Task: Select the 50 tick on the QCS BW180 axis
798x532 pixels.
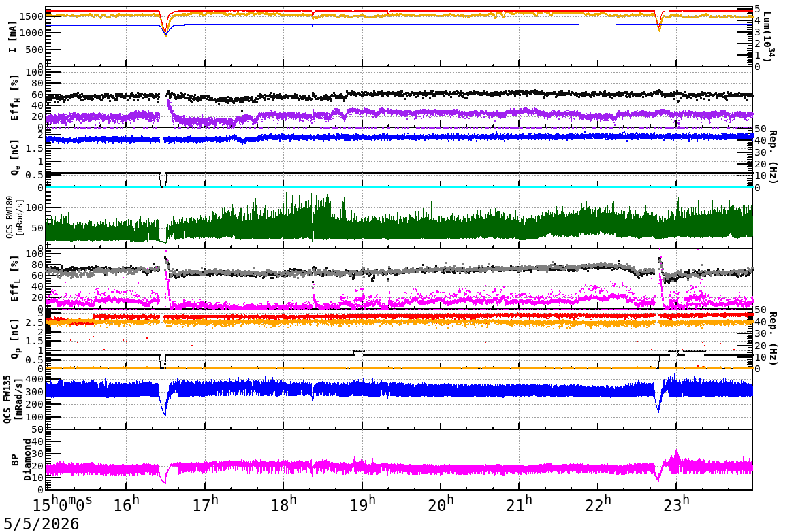Action: [37, 228]
